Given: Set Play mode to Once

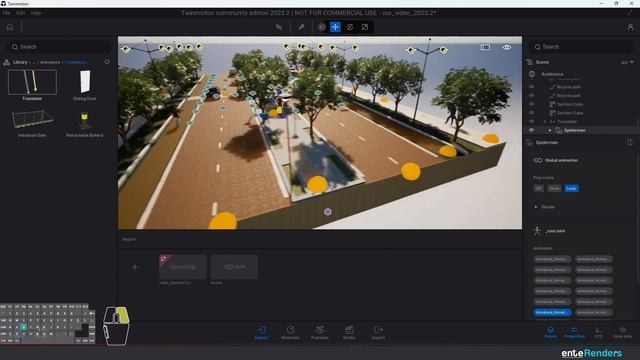Looking at the screenshot, I should pyautogui.click(x=554, y=189).
